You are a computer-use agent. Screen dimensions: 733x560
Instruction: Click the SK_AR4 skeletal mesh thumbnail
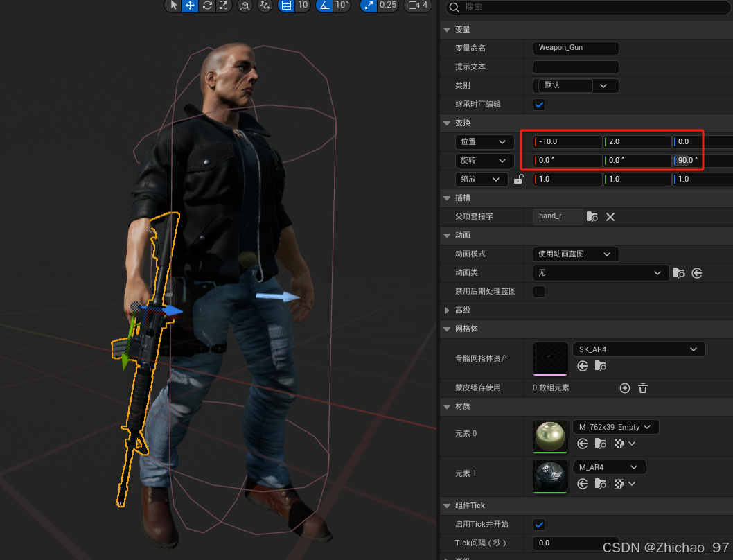[x=550, y=359]
